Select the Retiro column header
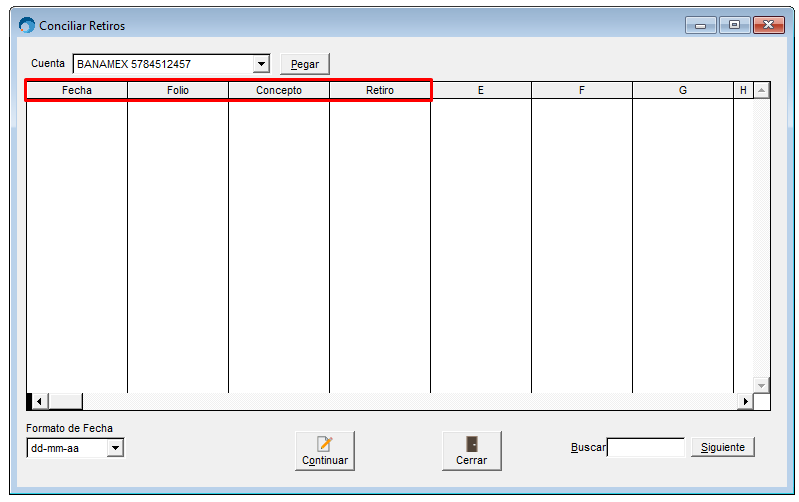This screenshot has height=502, width=799. (x=380, y=90)
